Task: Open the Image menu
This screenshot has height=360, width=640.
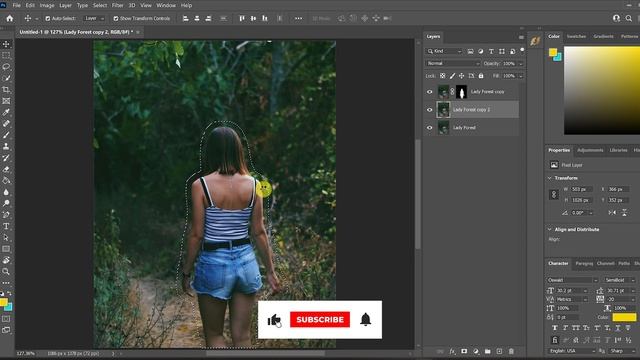Action: pos(47,5)
